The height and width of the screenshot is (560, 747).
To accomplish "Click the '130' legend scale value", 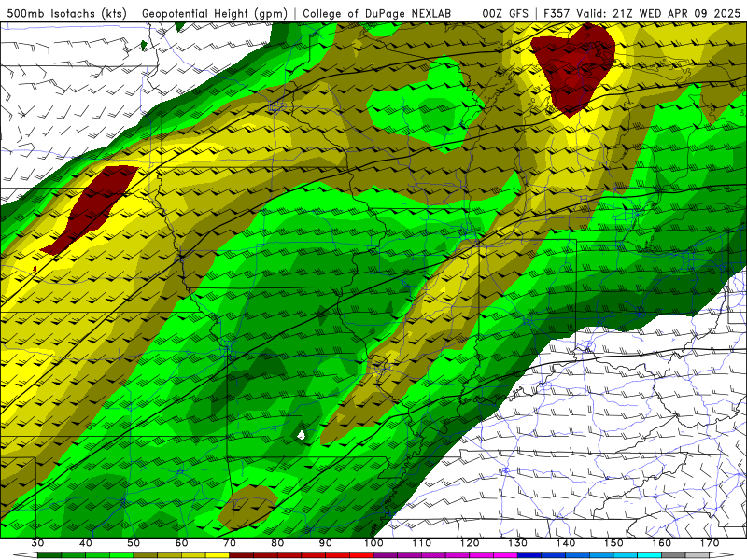I will click(x=518, y=543).
